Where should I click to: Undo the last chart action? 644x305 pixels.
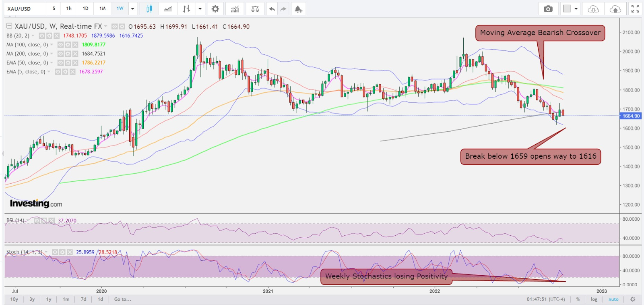pos(272,9)
